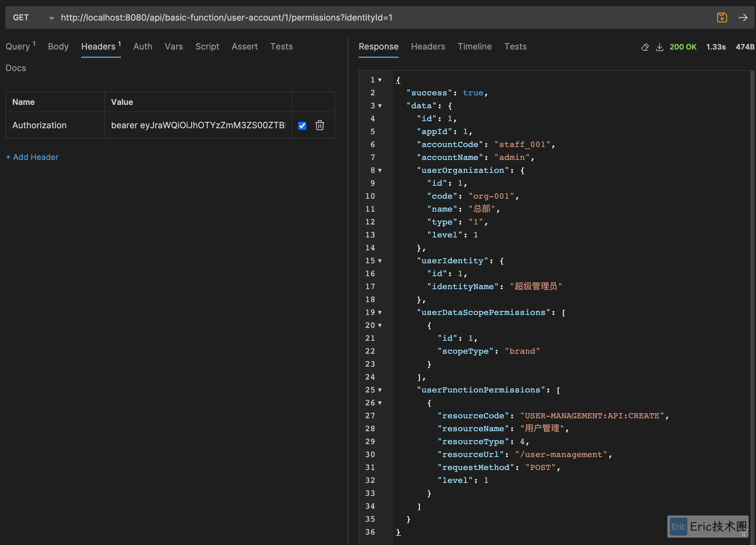The image size is (756, 545).
Task: Uncheck the Authorization header checkbox
Action: pyautogui.click(x=302, y=125)
